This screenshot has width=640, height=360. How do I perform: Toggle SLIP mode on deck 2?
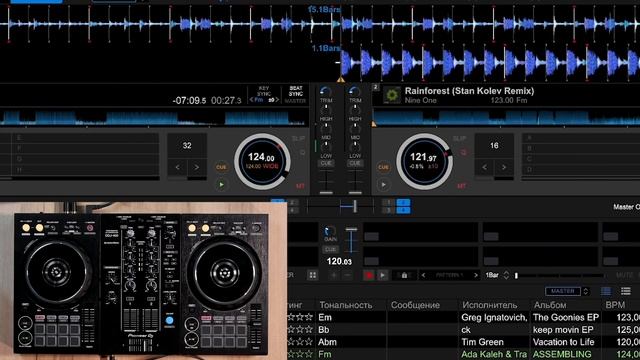coord(459,139)
